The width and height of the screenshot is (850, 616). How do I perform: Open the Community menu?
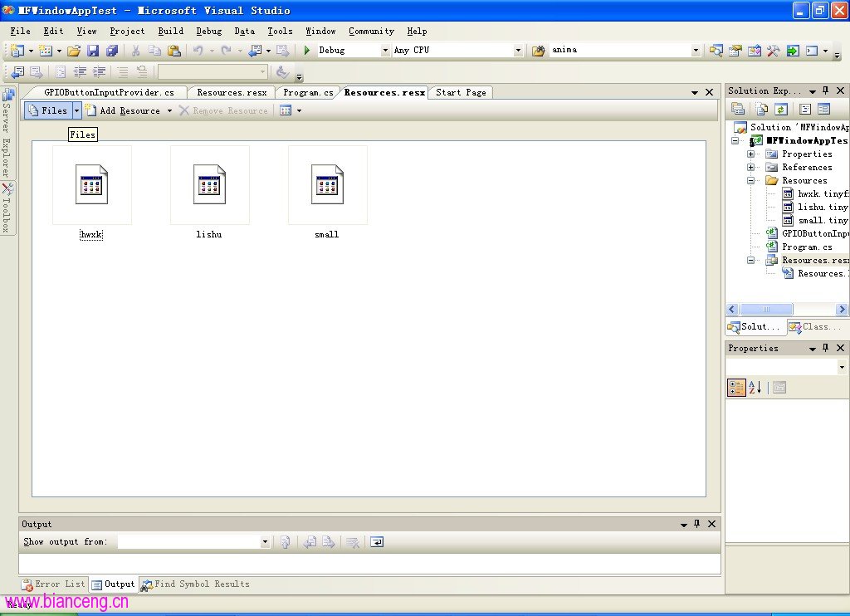[x=371, y=31]
